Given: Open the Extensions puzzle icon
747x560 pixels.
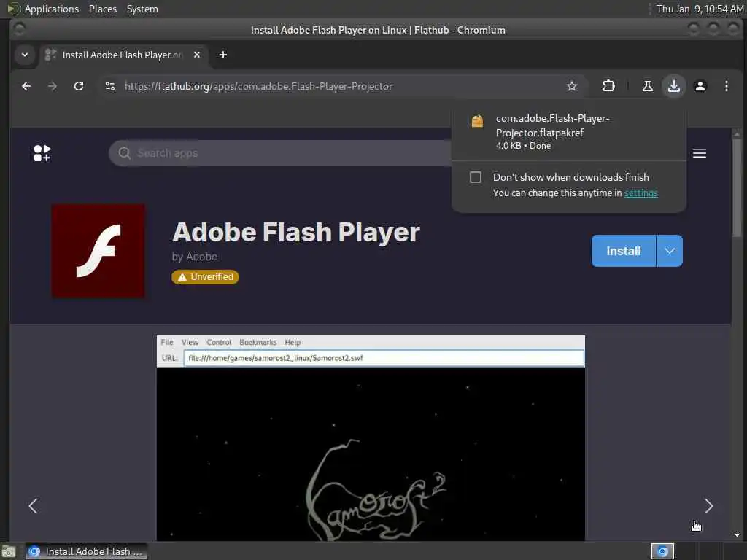Looking at the screenshot, I should click(x=608, y=86).
